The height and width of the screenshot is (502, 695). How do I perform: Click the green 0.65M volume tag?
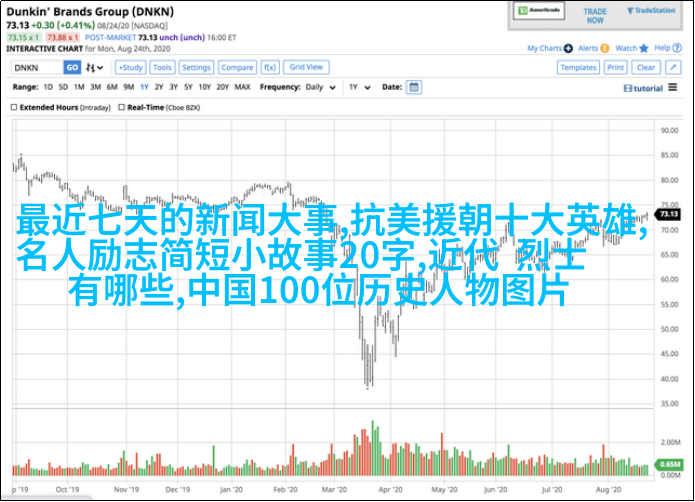click(x=669, y=464)
